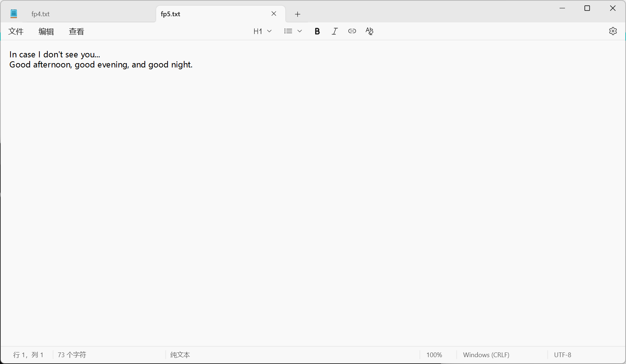Place cursor in line 'In case I don't see you...'
The image size is (626, 364).
tap(55, 54)
